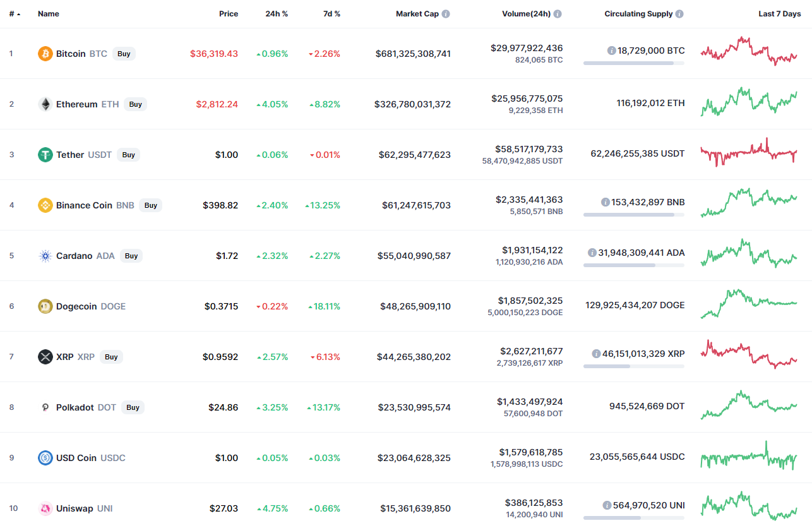Open USD Coin 7-day sparkline chart
Viewport: 812px width, 528px height.
pos(749,455)
